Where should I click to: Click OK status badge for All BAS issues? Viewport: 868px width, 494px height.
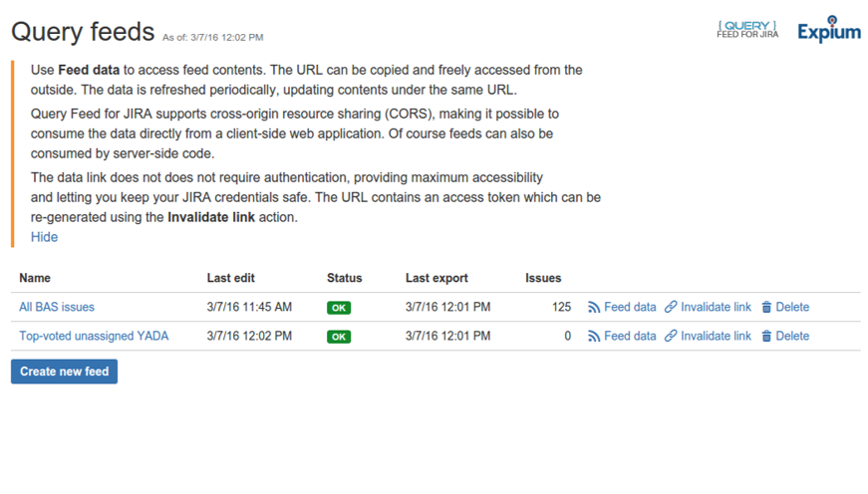pos(339,308)
